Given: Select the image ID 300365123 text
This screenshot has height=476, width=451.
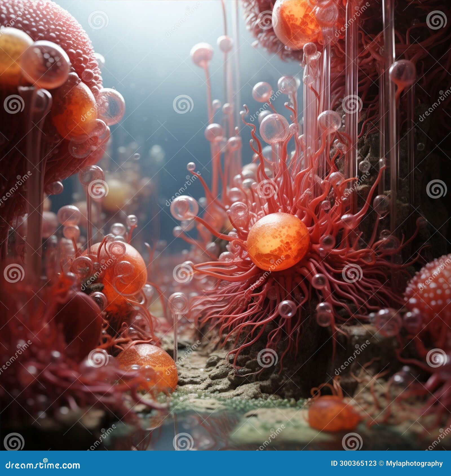Looking at the screenshot, I should [x=354, y=464].
